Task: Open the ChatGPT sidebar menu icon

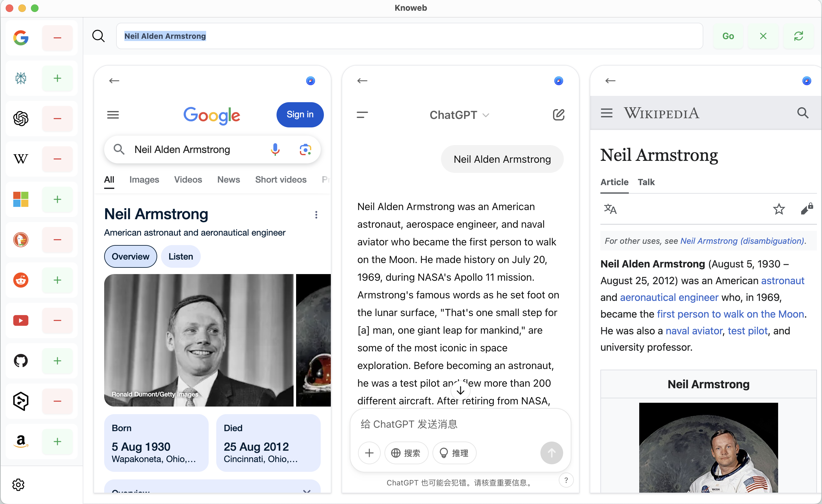Action: coord(362,115)
